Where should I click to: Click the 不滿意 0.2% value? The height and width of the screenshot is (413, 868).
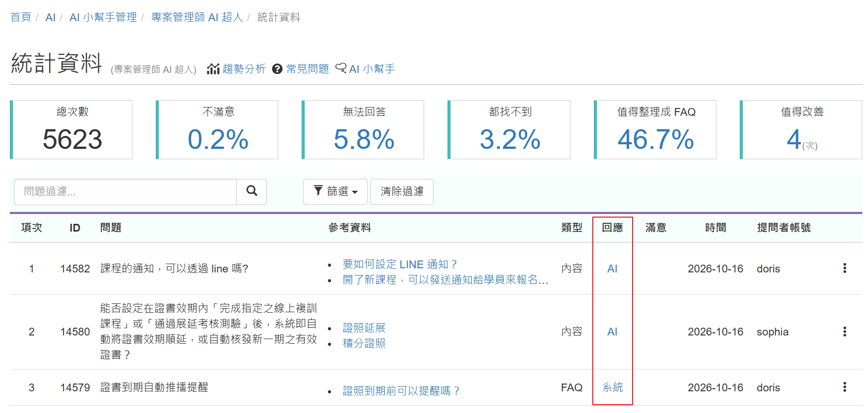(218, 140)
